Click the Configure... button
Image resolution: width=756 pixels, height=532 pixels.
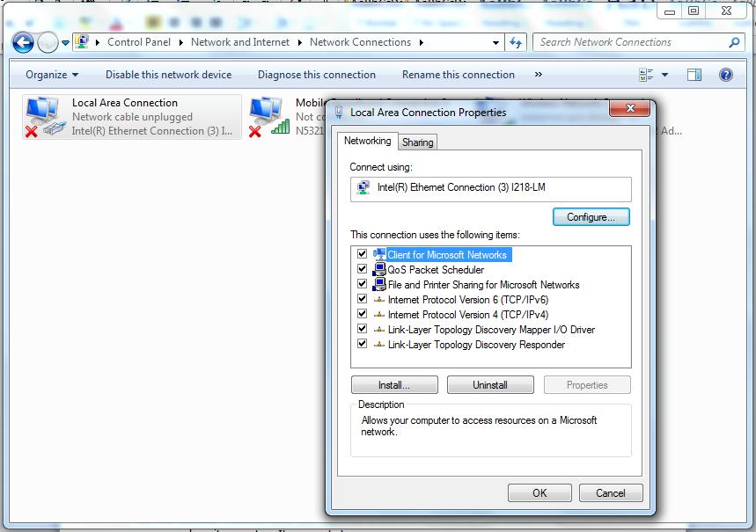coord(591,217)
